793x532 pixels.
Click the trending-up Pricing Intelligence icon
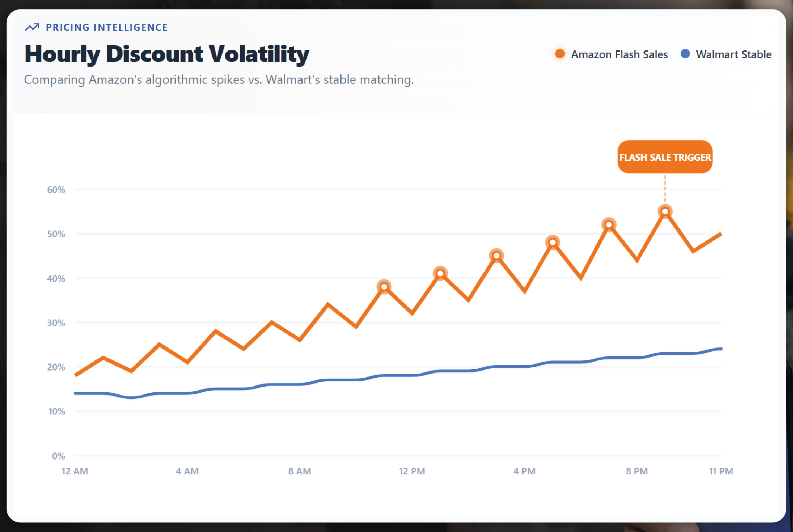(x=32, y=27)
